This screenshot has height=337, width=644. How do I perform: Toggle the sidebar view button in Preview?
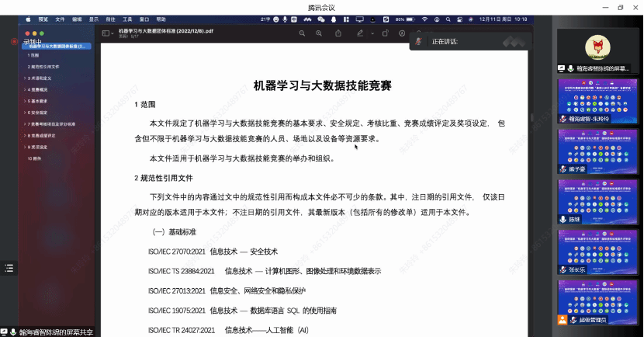click(106, 33)
